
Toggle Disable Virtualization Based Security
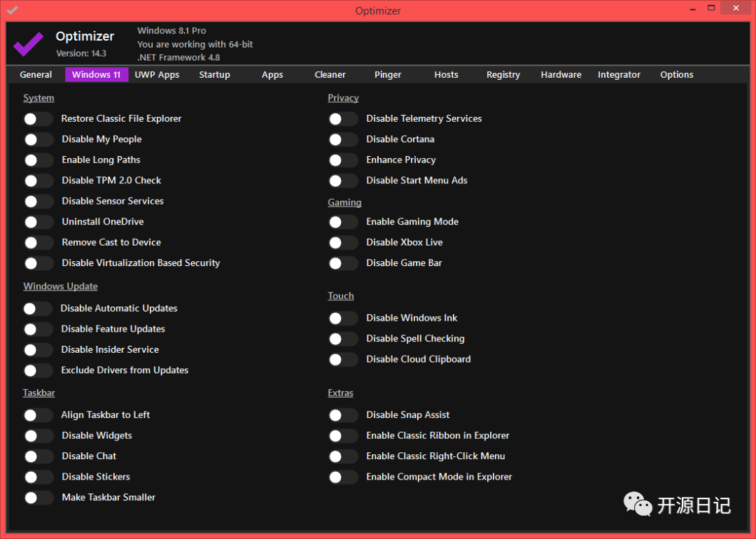click(38, 263)
